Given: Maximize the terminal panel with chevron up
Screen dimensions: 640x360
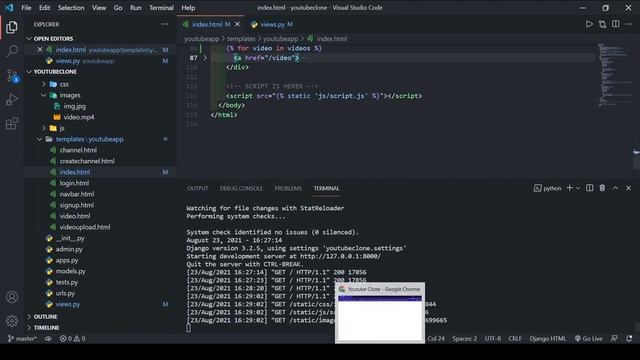Looking at the screenshot, I should click(616, 188).
